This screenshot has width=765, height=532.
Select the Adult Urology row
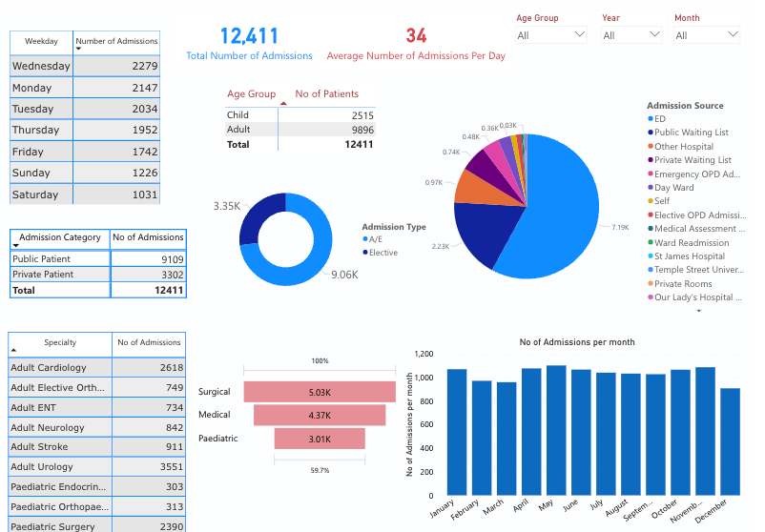tap(95, 467)
